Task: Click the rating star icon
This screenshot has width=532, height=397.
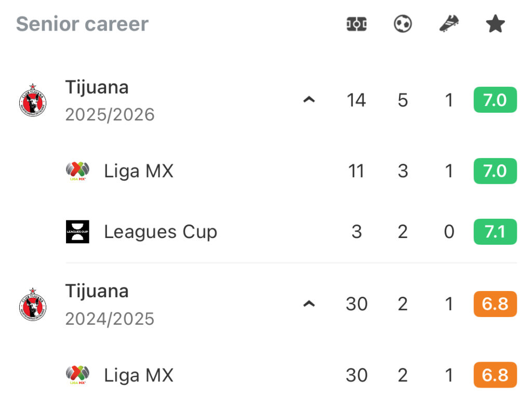Action: pyautogui.click(x=495, y=24)
